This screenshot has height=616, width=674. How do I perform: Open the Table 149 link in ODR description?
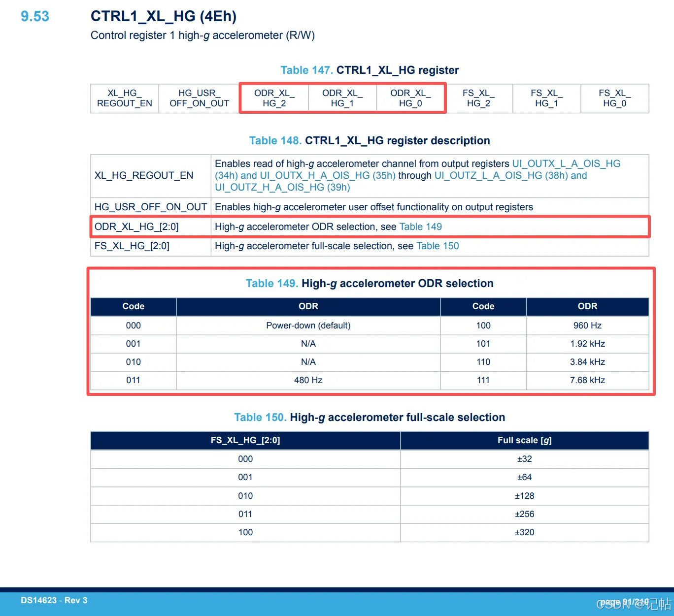tap(420, 227)
